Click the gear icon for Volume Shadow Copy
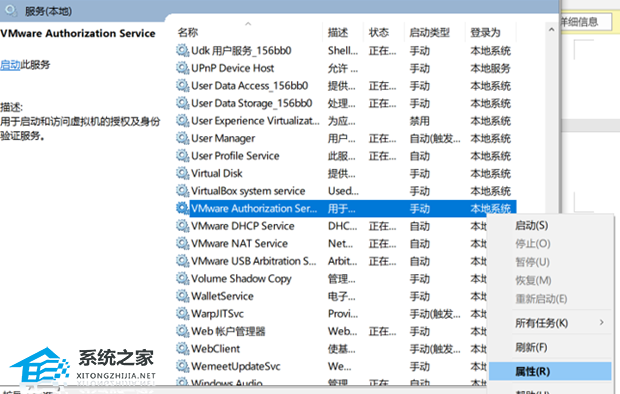 pos(182,278)
